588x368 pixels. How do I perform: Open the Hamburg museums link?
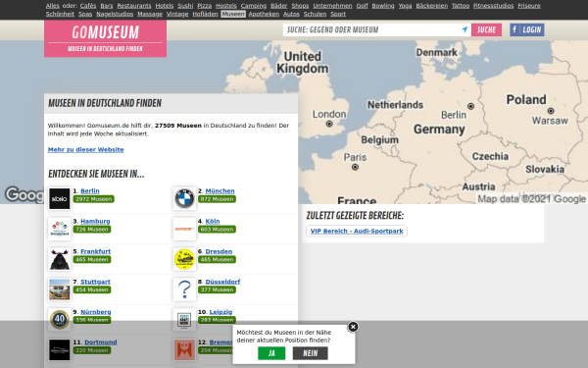95,221
